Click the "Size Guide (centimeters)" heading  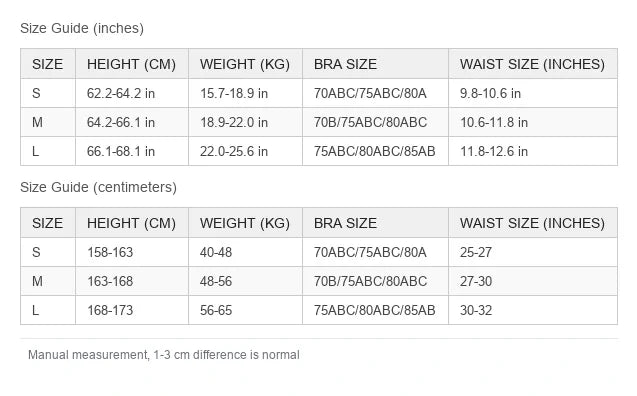point(98,187)
